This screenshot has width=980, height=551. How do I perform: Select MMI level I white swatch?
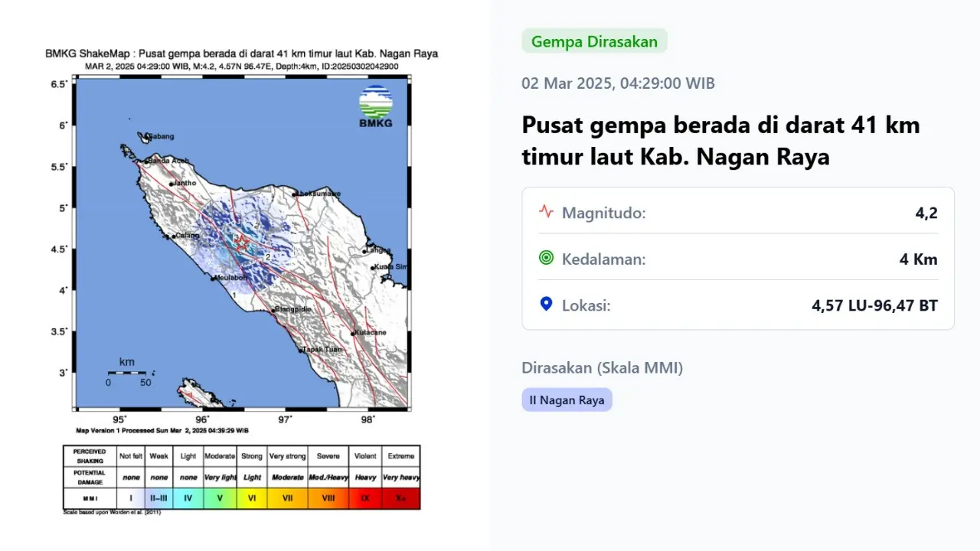[131, 497]
